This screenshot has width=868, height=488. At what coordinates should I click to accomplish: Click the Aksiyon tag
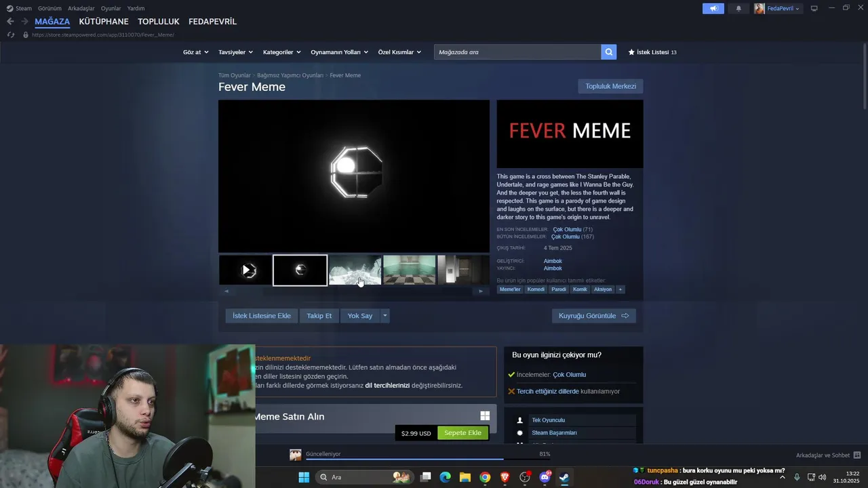[x=603, y=289]
